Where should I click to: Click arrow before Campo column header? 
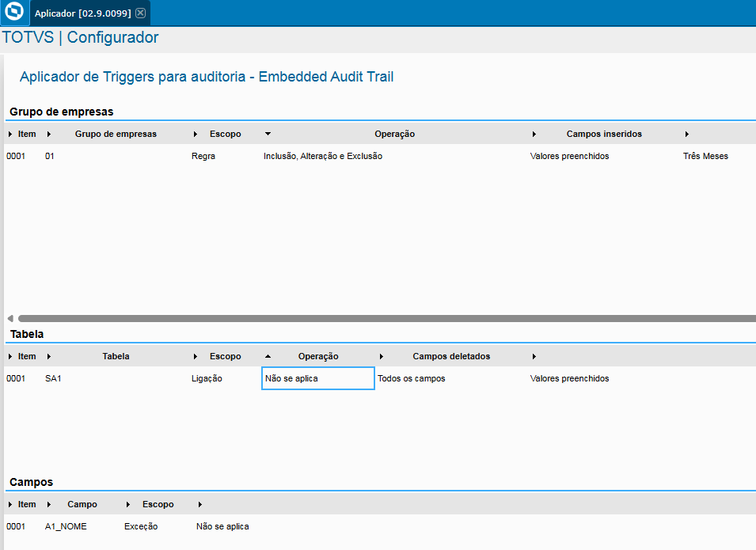tap(49, 505)
